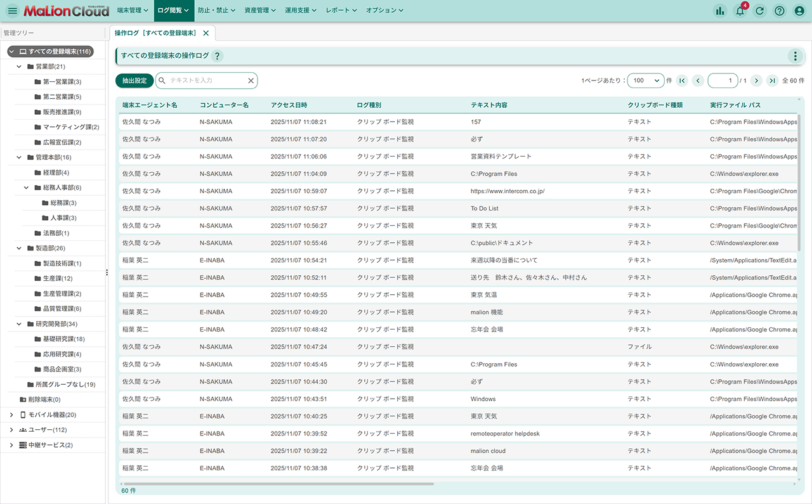This screenshot has width=812, height=504.
Task: Click the page number input field
Action: click(x=722, y=81)
